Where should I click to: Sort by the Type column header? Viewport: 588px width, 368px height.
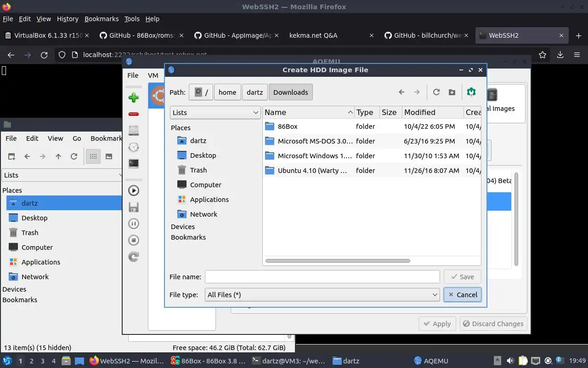pyautogui.click(x=366, y=112)
